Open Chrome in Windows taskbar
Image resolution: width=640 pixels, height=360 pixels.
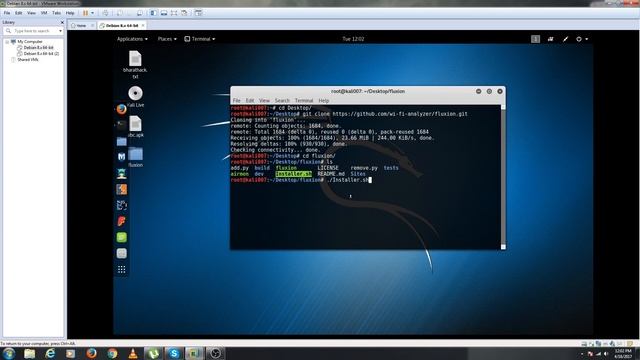(112, 353)
